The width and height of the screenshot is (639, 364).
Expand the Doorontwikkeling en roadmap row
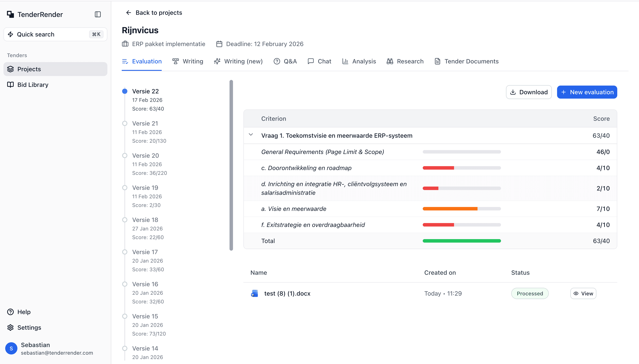click(306, 168)
